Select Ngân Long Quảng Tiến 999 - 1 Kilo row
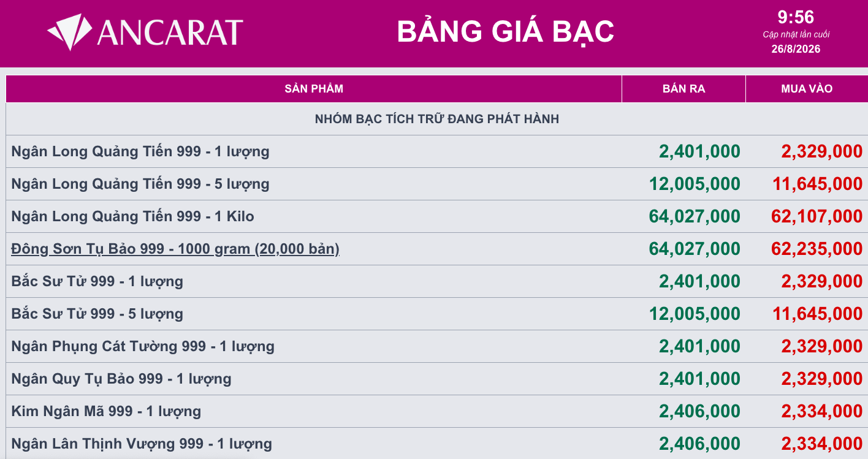 click(437, 216)
